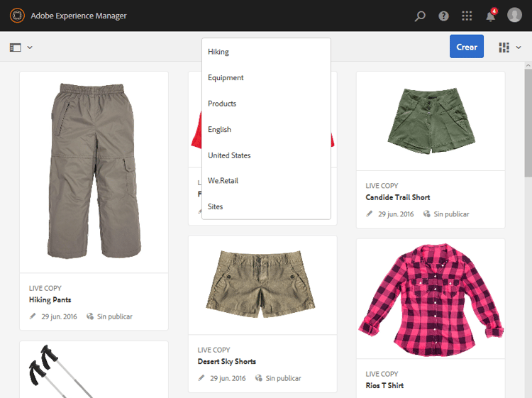Click LIVE COPY label on Desert Sky Shorts card
Image resolution: width=532 pixels, height=398 pixels.
coord(214,350)
